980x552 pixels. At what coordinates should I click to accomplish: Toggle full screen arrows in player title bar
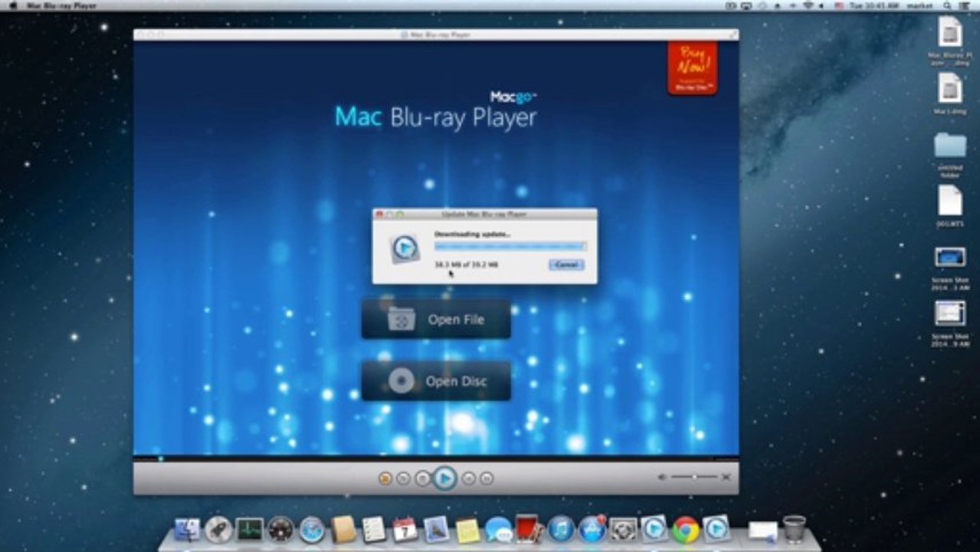733,34
